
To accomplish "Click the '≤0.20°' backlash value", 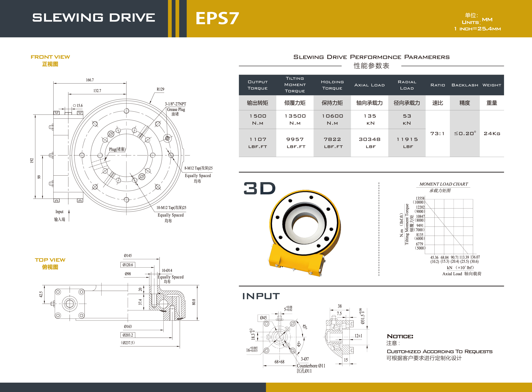I will [x=465, y=133].
